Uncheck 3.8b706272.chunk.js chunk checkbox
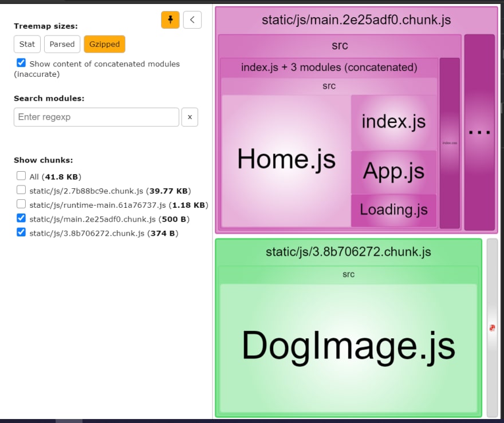 coord(21,232)
